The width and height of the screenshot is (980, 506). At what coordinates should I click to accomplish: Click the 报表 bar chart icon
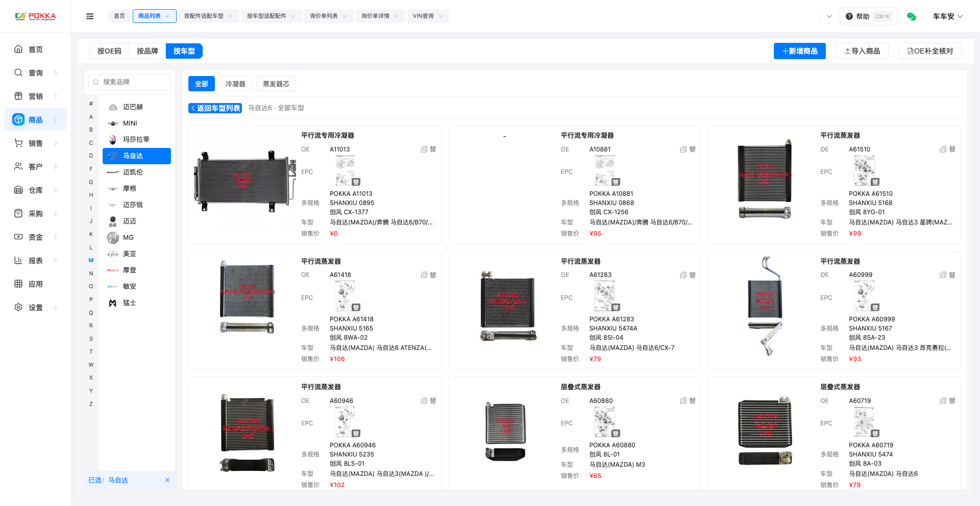[18, 260]
